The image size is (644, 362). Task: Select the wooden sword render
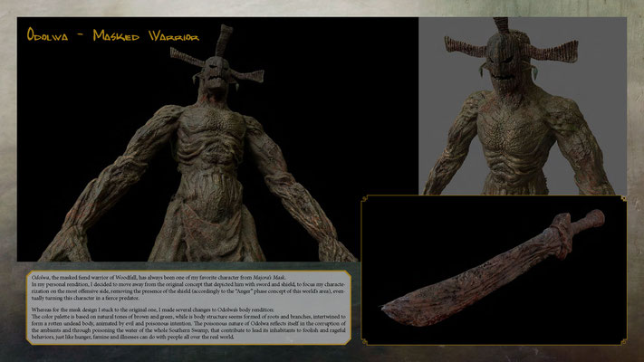pos(494,270)
